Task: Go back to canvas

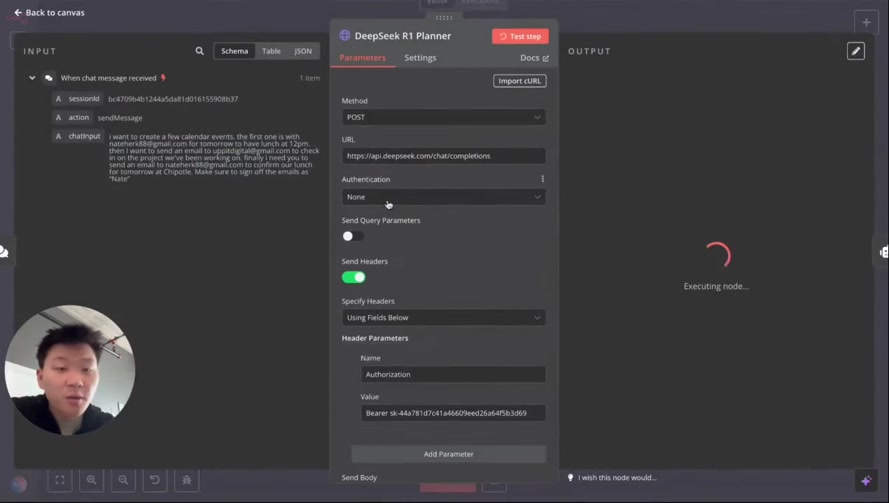Action: tap(49, 12)
